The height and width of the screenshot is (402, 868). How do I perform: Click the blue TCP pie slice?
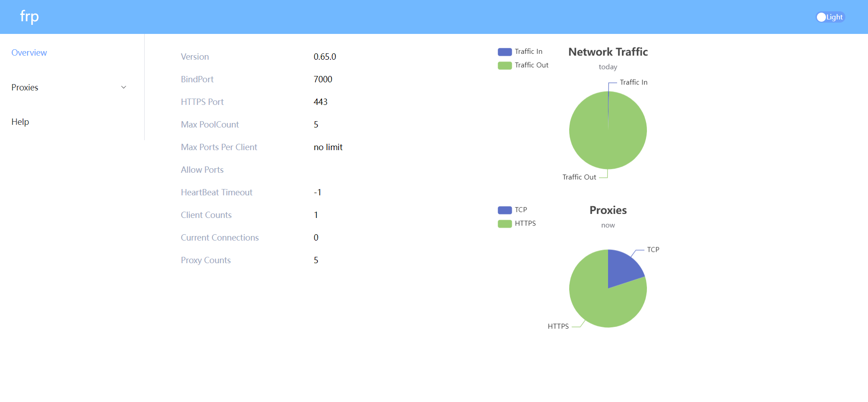click(623, 270)
